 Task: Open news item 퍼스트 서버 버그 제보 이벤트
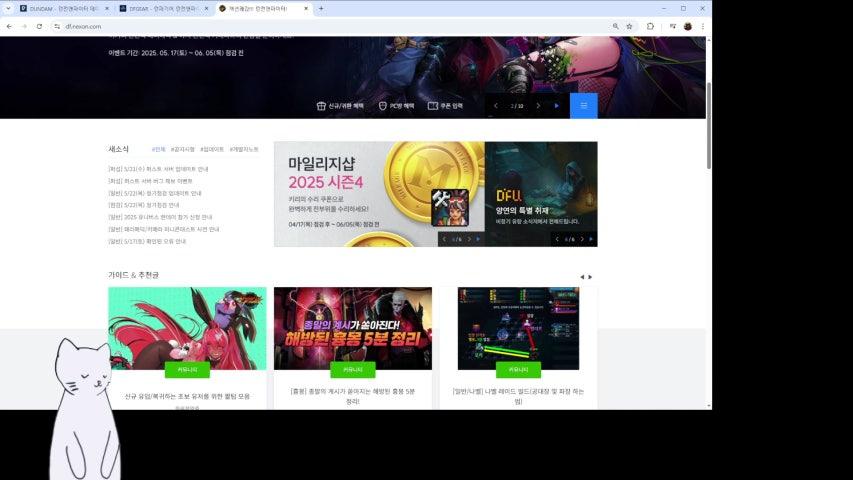pyautogui.click(x=150, y=181)
